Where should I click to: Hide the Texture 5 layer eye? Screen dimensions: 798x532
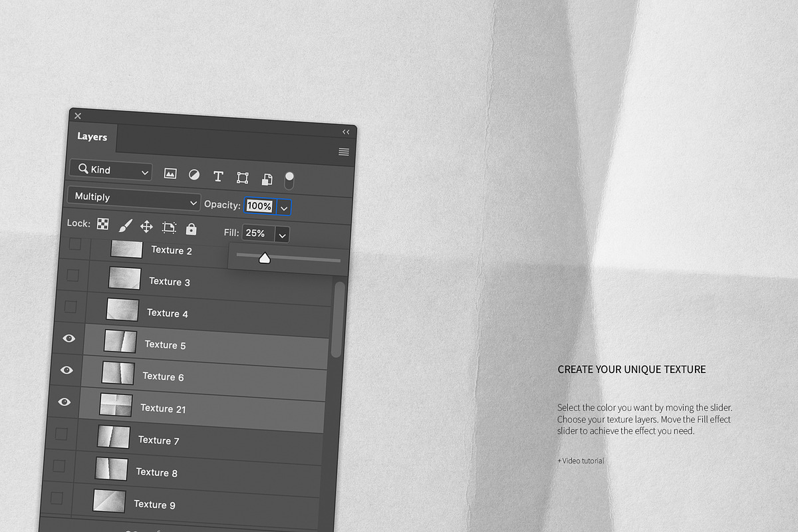click(x=68, y=338)
